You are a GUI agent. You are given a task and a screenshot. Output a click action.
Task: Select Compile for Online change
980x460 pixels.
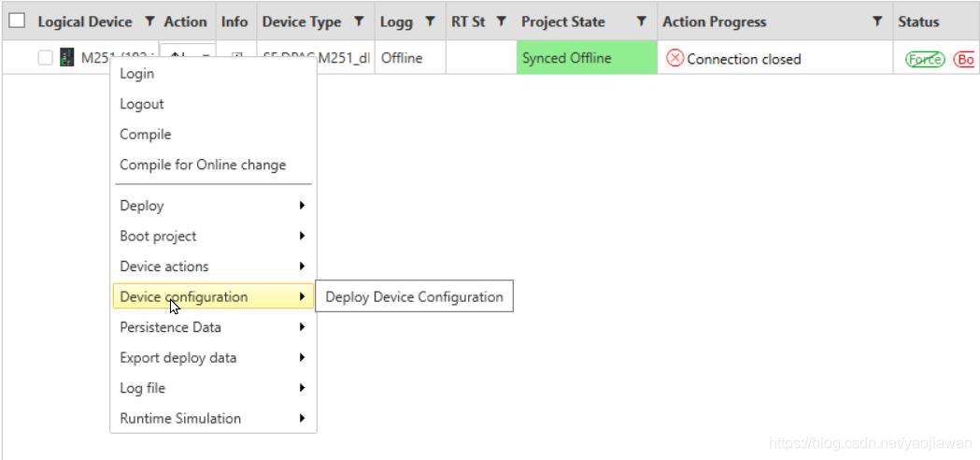(x=203, y=165)
